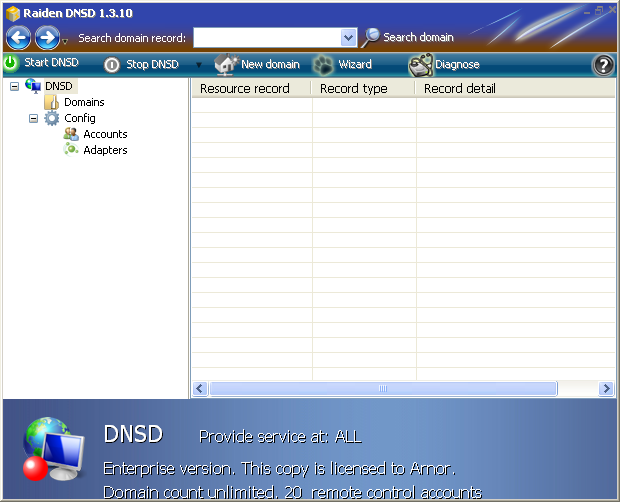The height and width of the screenshot is (502, 620).
Task: Click the Domains folder icon
Action: [x=52, y=102]
